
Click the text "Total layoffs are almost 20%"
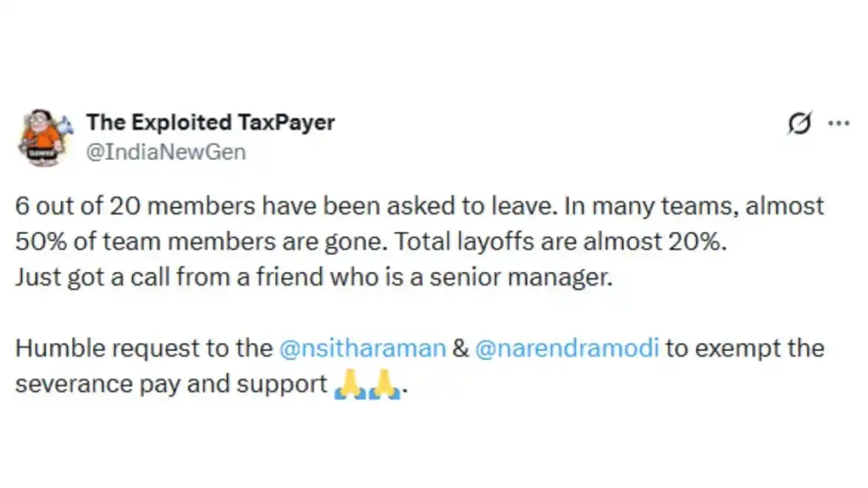click(x=563, y=241)
